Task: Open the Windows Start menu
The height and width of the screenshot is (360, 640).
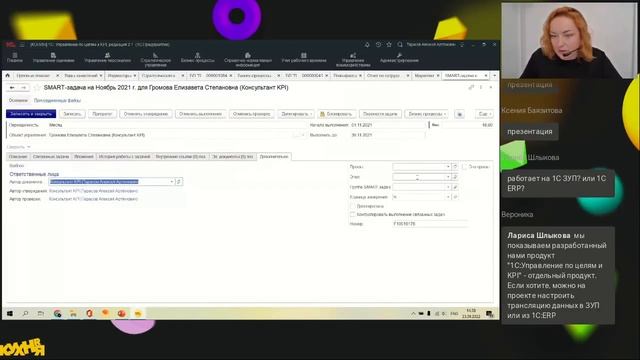Action: click(10, 313)
